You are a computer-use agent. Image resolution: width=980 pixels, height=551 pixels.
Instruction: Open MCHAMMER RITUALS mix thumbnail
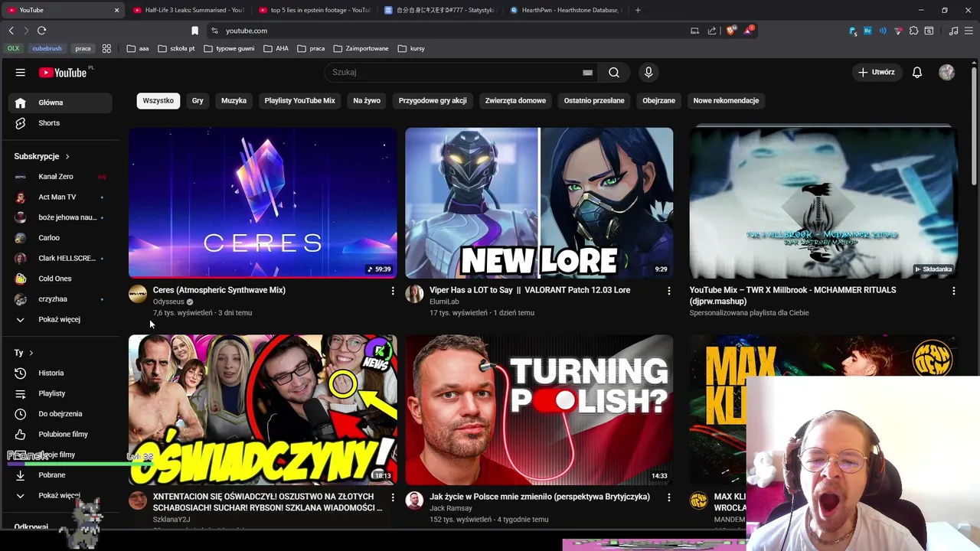click(x=823, y=203)
